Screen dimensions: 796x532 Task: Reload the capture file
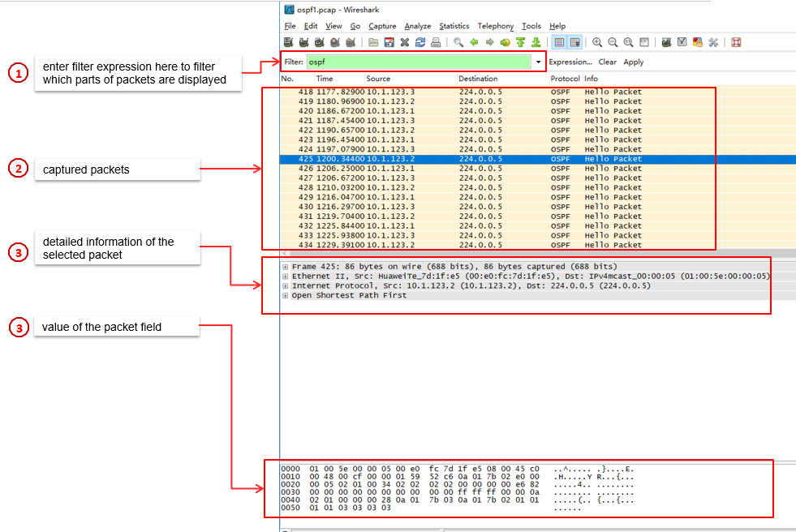pos(420,43)
